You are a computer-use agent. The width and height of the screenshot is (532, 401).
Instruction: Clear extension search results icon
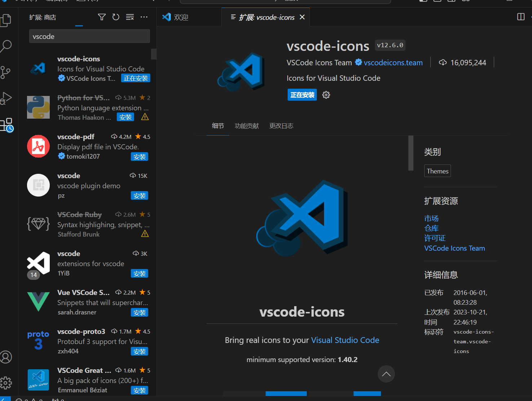tap(130, 17)
